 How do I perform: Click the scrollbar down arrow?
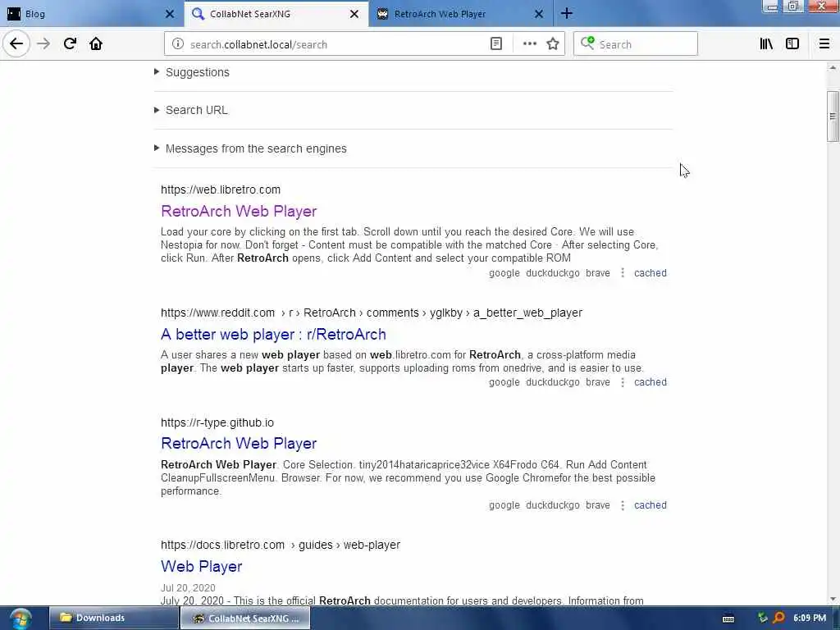[833, 599]
